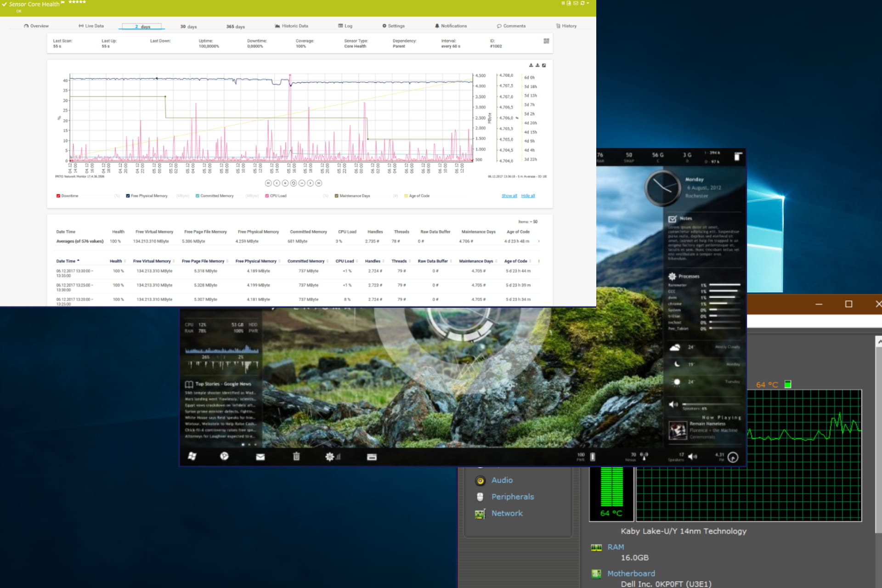Select Audio in Speccy sidebar
The height and width of the screenshot is (588, 882).
[x=502, y=480]
